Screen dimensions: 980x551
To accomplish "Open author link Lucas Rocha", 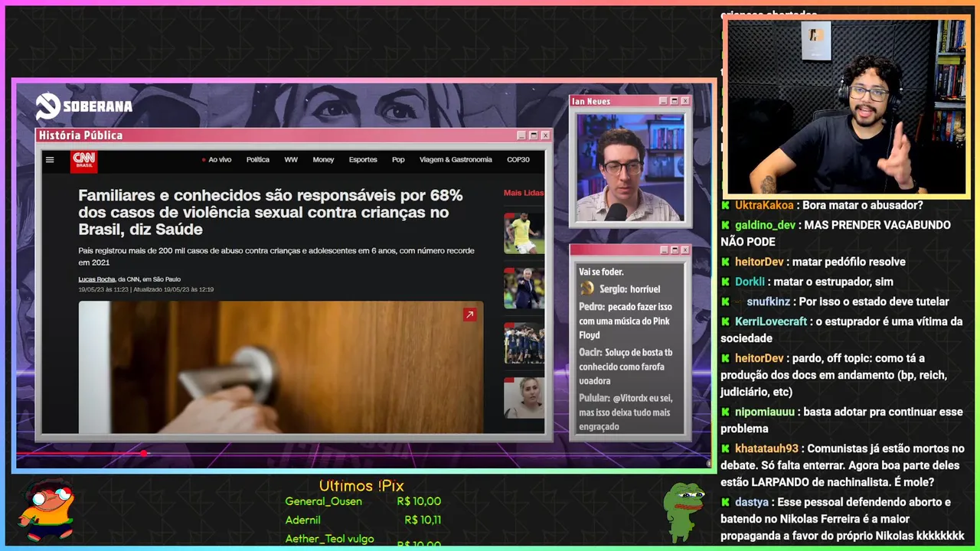I will [96, 279].
